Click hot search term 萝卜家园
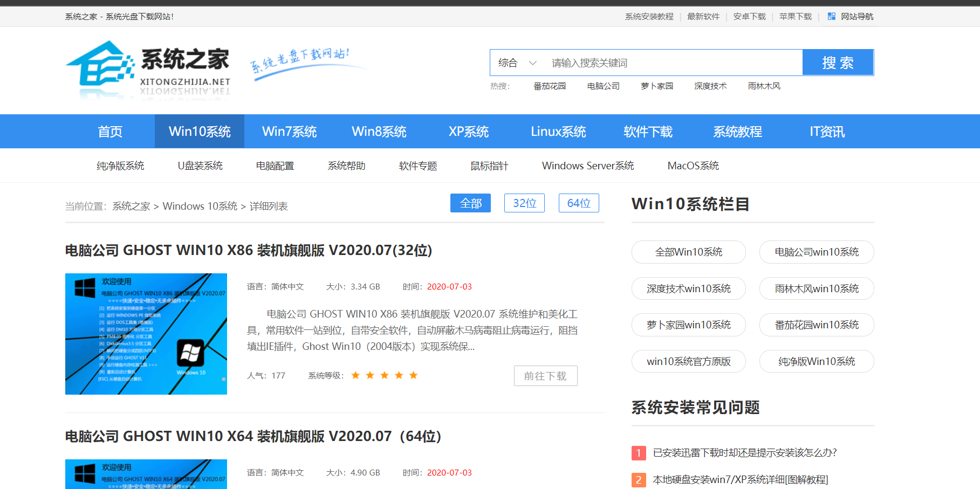This screenshot has width=980, height=489. point(657,86)
